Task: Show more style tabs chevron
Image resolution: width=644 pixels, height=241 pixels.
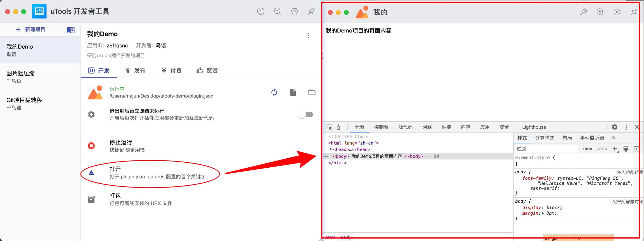Action: click(614, 138)
